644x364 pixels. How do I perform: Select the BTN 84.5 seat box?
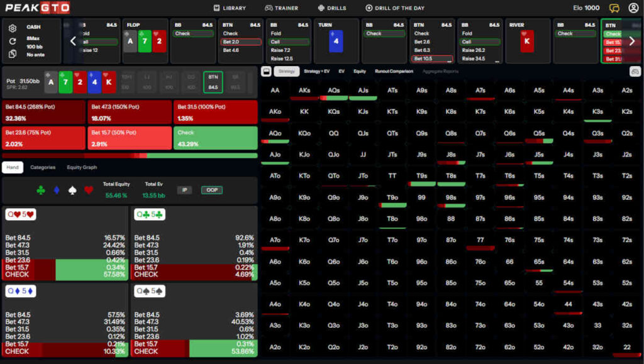coord(213,82)
